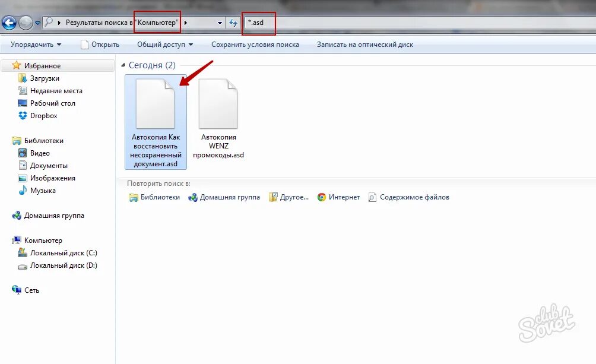Click the sidebar Компьютер icon
The height and width of the screenshot is (364, 596).
coord(17,240)
